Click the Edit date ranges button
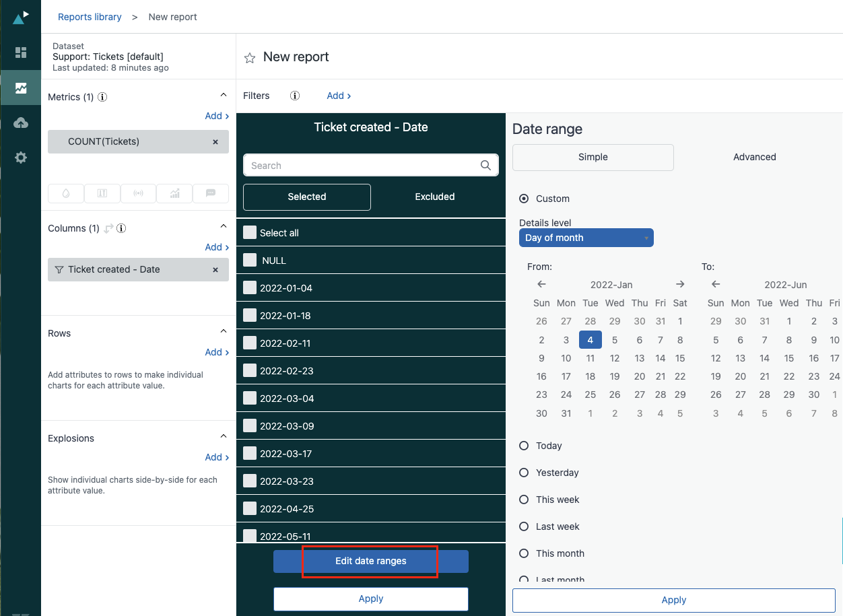Image resolution: width=843 pixels, height=616 pixels. click(370, 561)
